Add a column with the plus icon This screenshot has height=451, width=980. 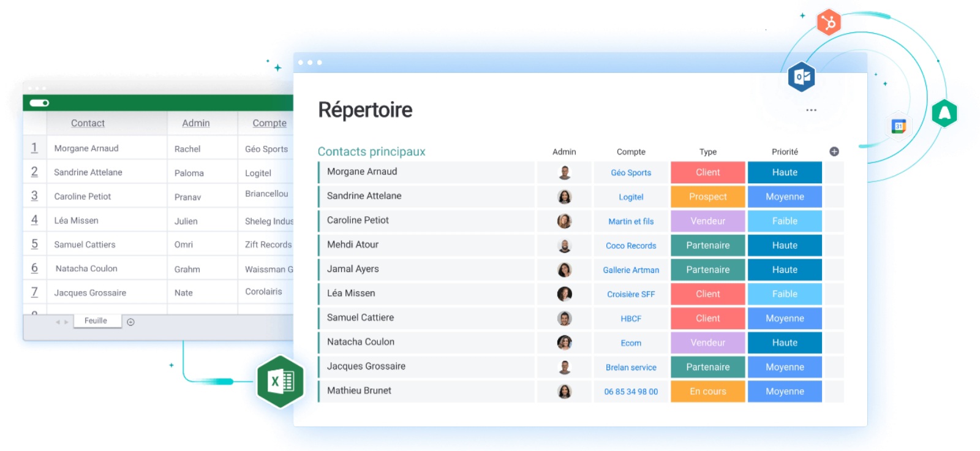click(x=834, y=151)
